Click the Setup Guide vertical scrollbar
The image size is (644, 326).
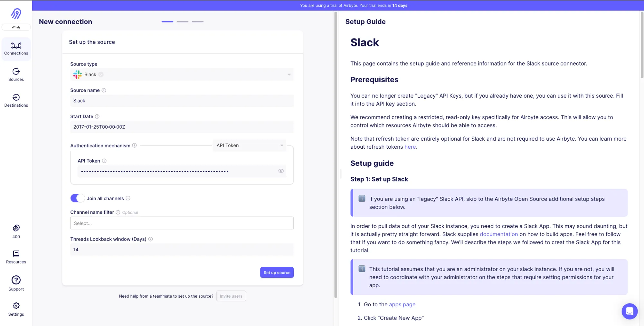(642, 44)
